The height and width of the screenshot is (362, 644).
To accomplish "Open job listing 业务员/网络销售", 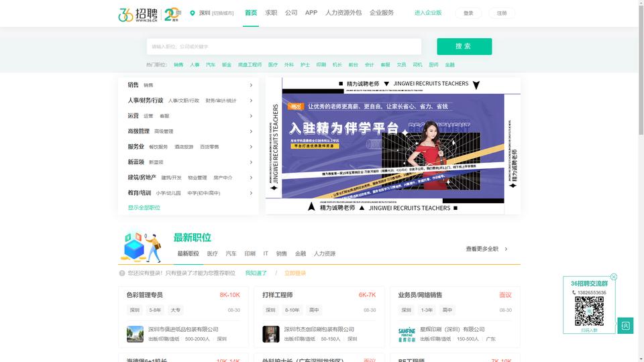I will [420, 295].
